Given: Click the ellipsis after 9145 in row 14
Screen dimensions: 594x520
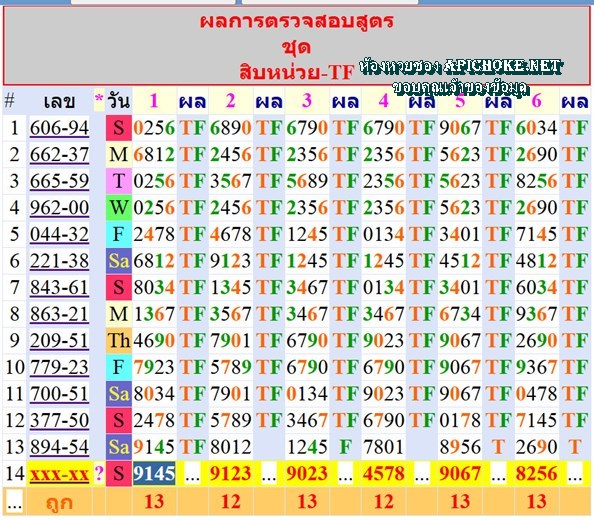Looking at the screenshot, I should click(192, 475).
